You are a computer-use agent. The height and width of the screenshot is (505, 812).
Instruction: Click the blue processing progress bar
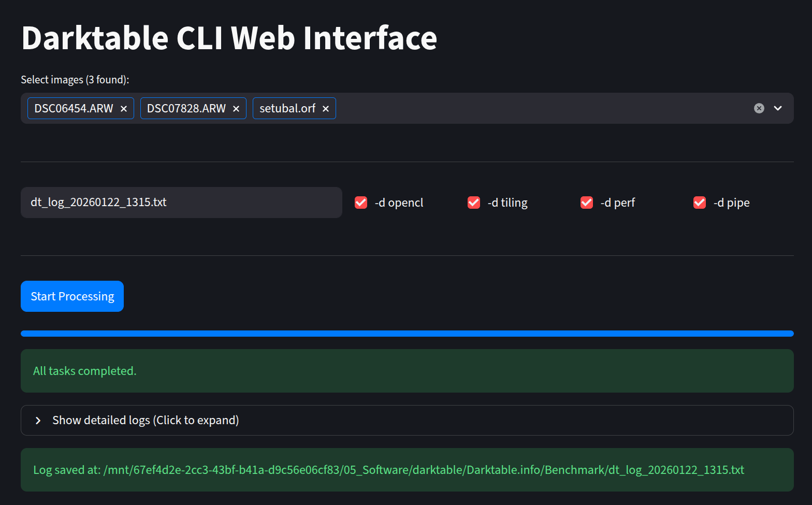point(407,334)
